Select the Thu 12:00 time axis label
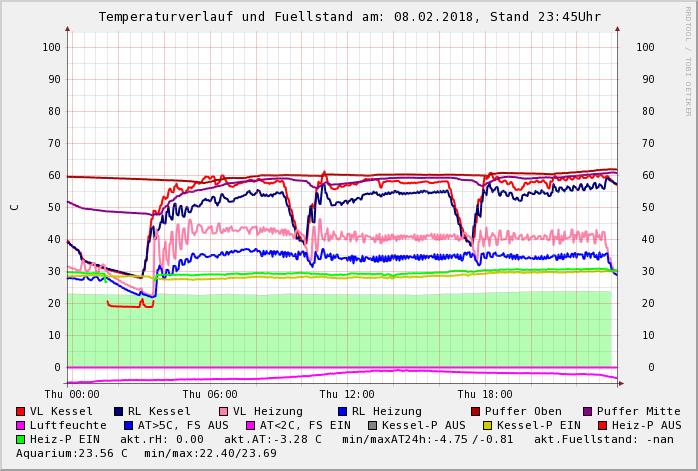 [347, 394]
